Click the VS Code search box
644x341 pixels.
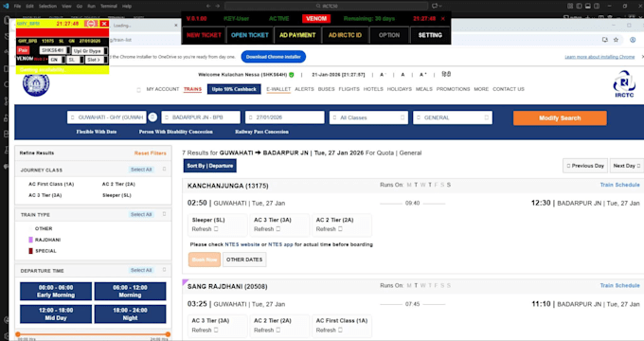pos(327,7)
